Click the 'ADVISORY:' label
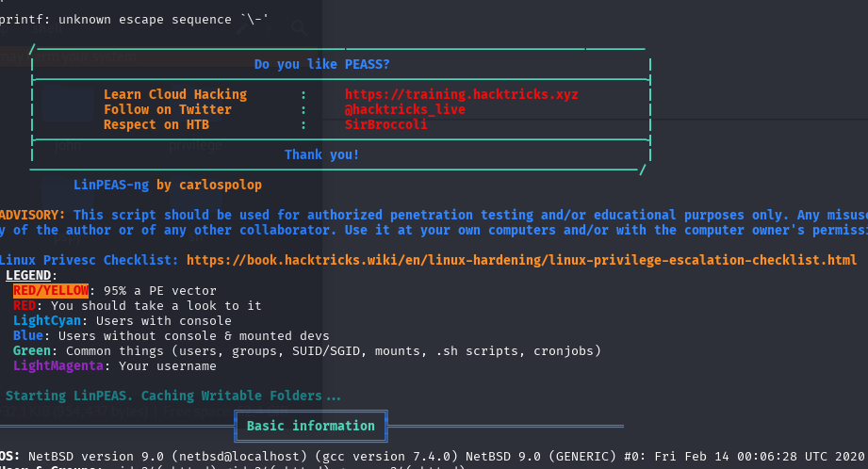868x469 pixels. tap(33, 215)
